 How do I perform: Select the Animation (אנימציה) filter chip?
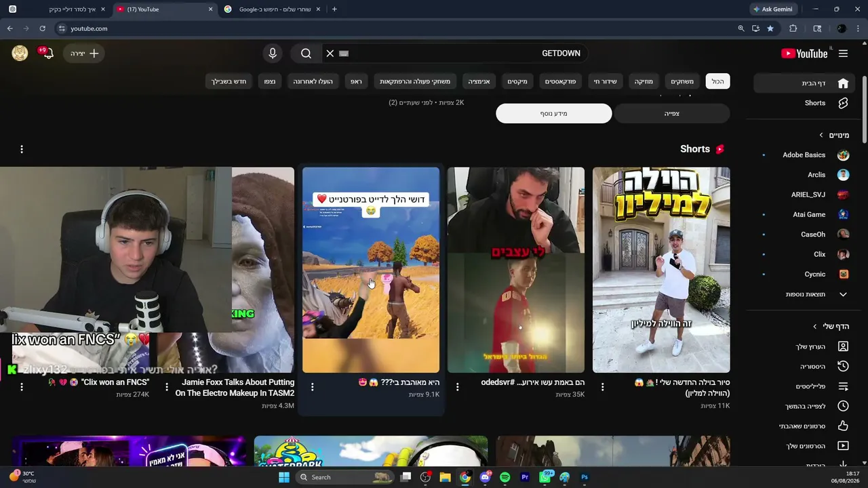coord(479,81)
